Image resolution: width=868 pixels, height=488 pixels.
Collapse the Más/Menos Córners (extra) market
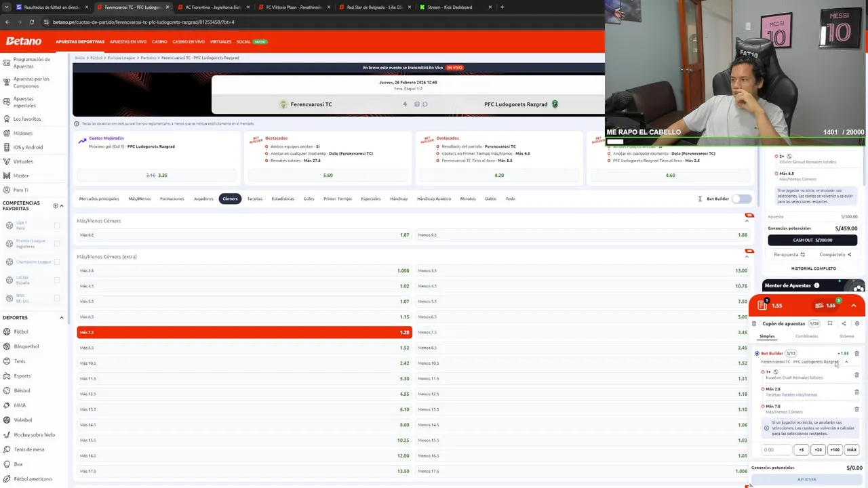[747, 256]
